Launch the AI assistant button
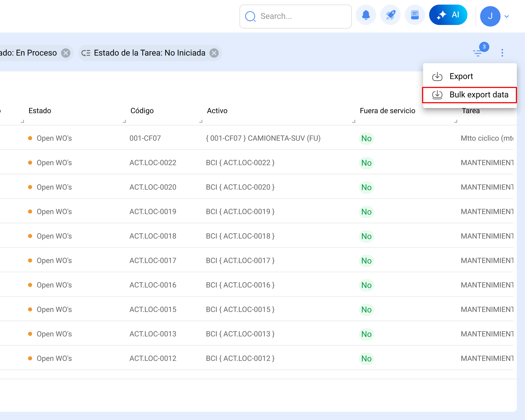This screenshot has height=420, width=525. (x=448, y=15)
